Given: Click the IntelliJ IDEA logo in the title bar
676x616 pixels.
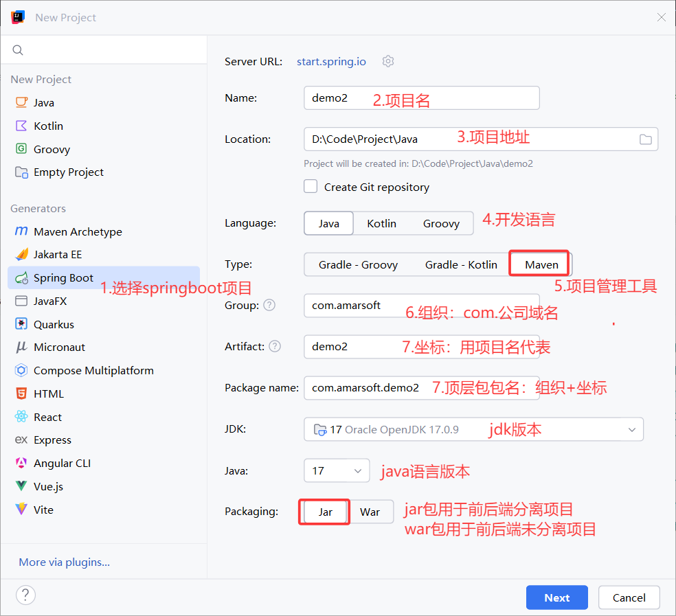Looking at the screenshot, I should pyautogui.click(x=18, y=18).
